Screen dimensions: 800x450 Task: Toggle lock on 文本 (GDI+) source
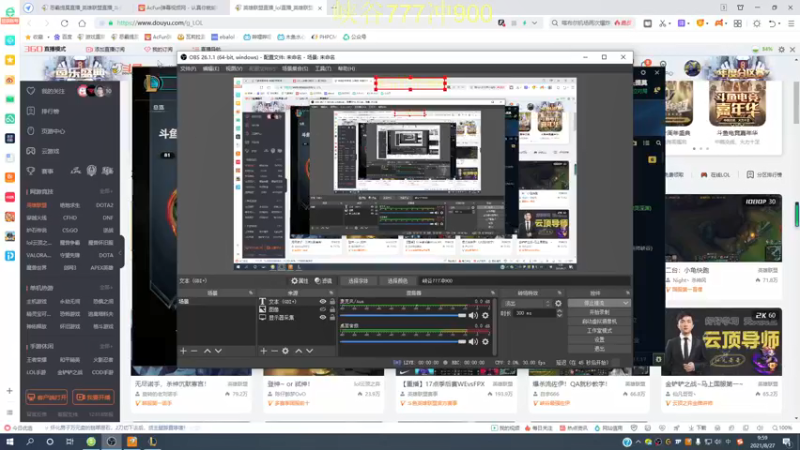click(332, 302)
